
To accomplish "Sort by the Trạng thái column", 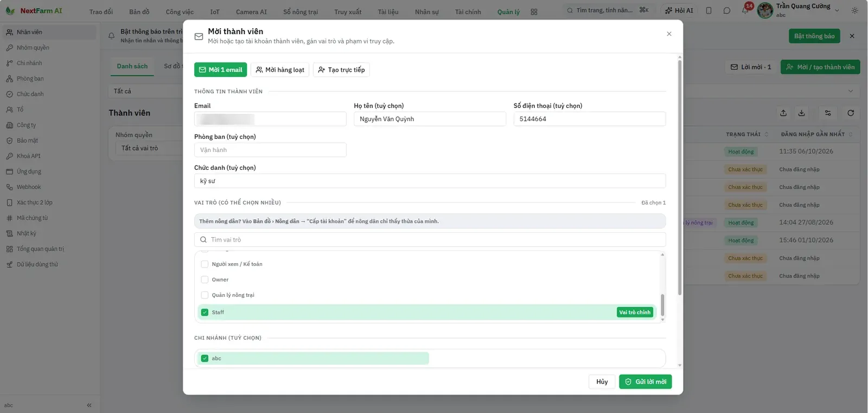I will pos(747,134).
